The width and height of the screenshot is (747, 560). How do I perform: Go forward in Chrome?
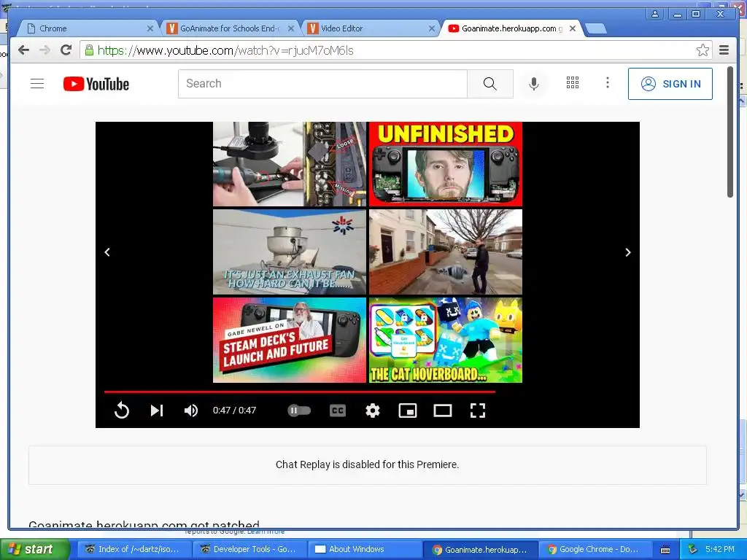coord(44,50)
